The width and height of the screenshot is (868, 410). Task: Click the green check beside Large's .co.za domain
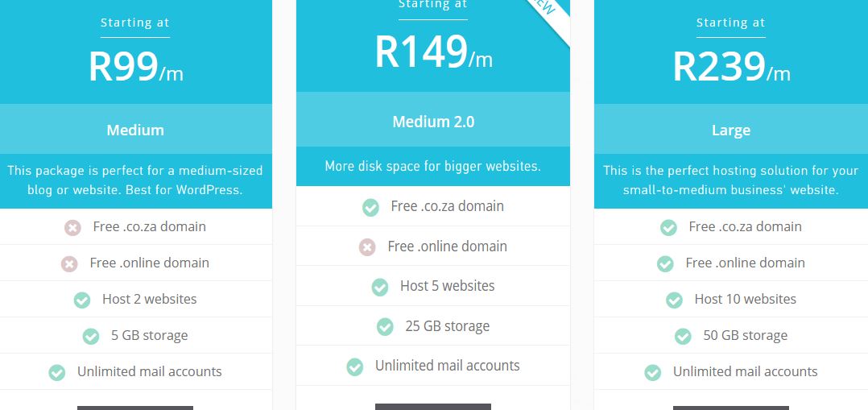point(668,228)
